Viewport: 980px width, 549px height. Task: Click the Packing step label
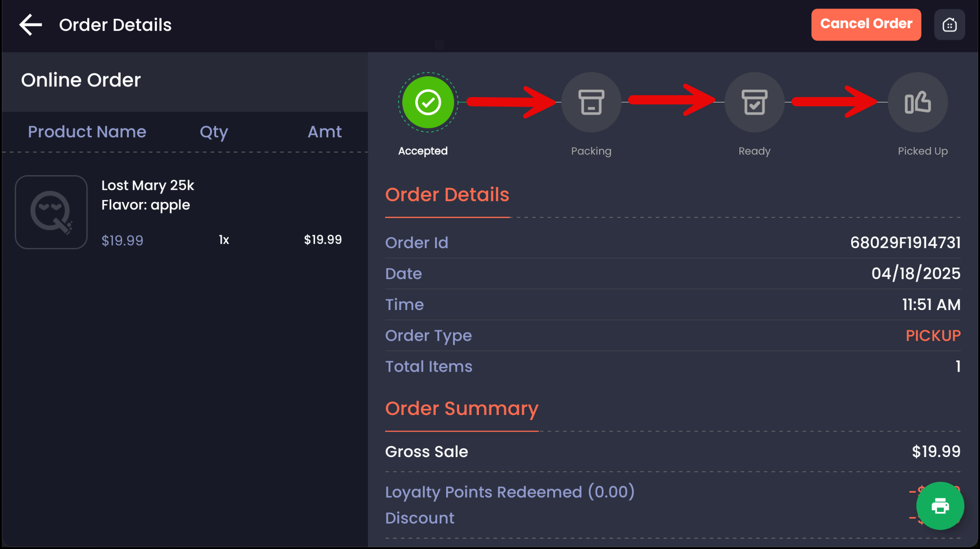click(591, 151)
